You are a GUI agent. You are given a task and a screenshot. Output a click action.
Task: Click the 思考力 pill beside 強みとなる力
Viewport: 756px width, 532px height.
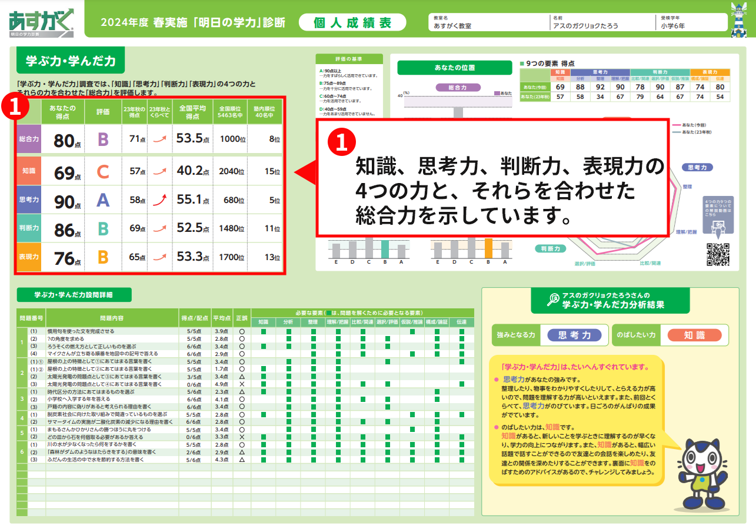[x=574, y=335]
